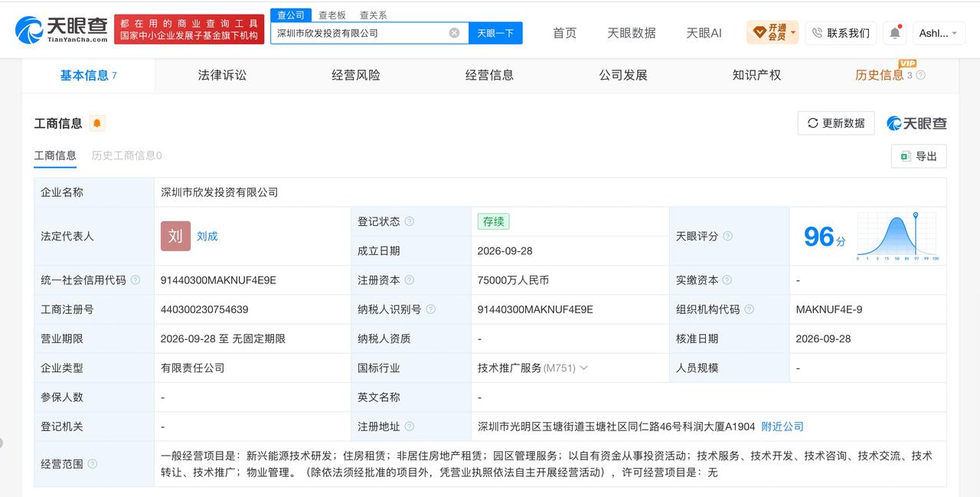Click help icon next to 纳税人识别号
The image size is (980, 497).
(x=431, y=309)
